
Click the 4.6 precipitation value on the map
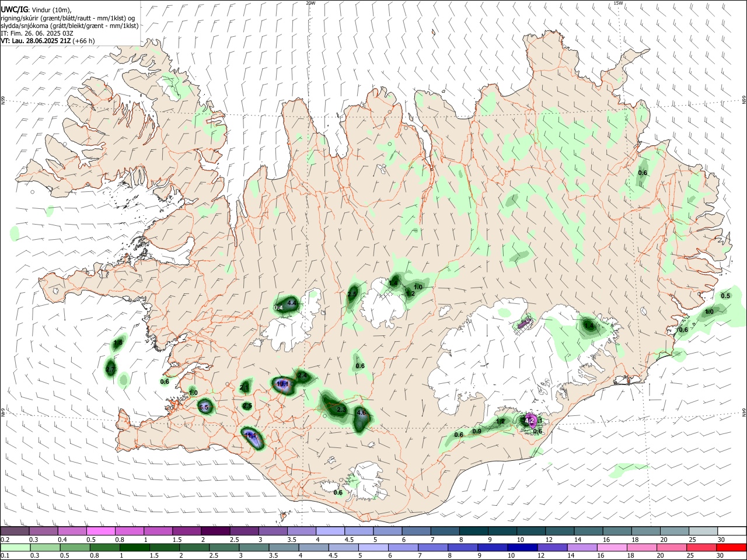361,412
